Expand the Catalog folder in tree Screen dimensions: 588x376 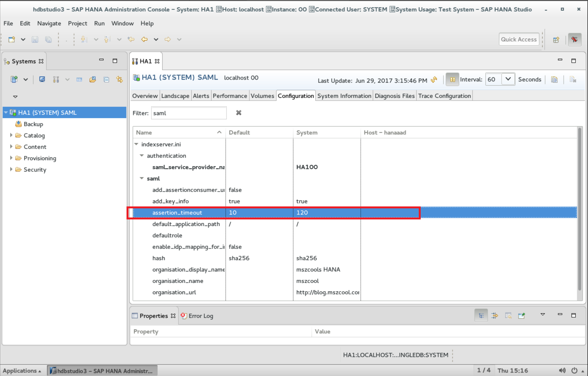coord(11,135)
